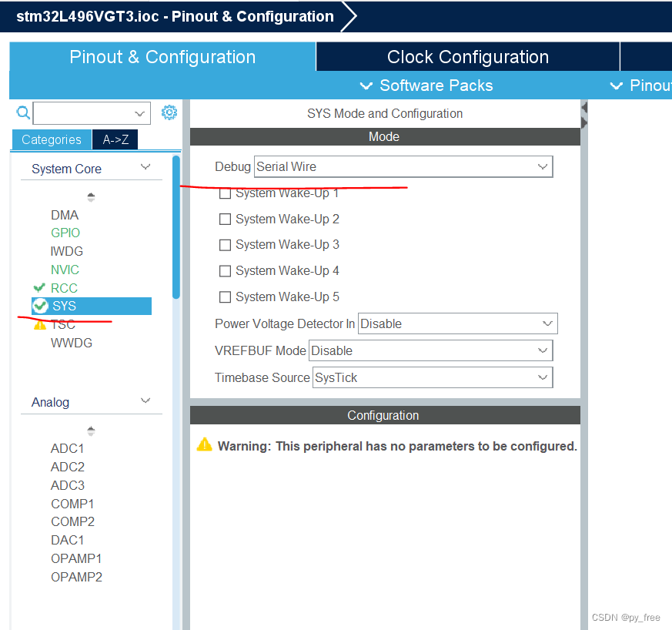
Task: Collapse the System Core category
Action: [145, 167]
